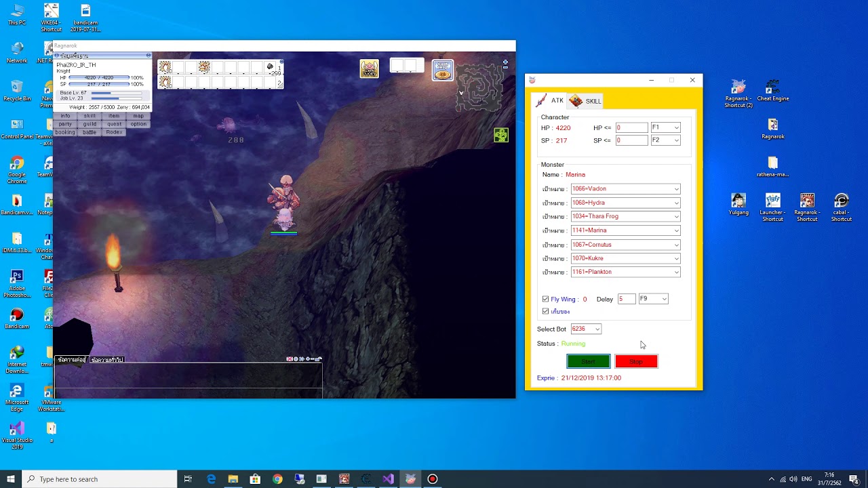Click the option button in Ragnarok
This screenshot has width=868, height=488.
coord(138,124)
